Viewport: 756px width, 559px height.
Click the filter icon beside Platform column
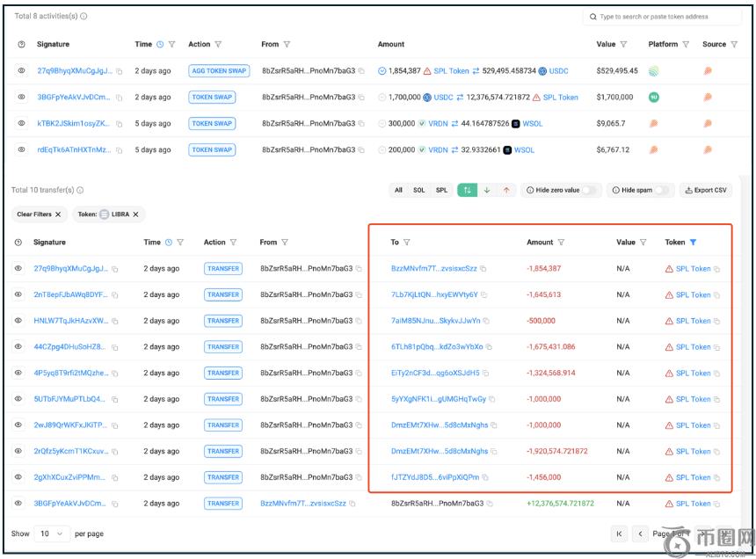point(687,44)
